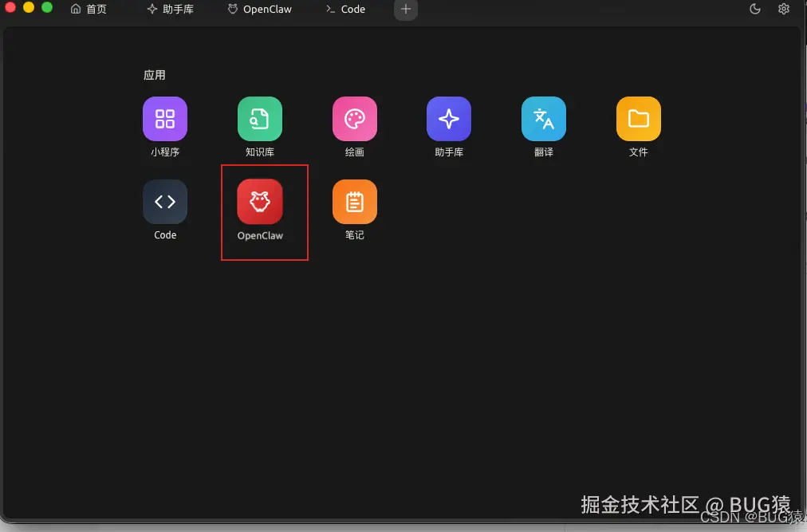Image resolution: width=807 pixels, height=532 pixels.
Task: Switch to the 首页 home tab
Action: point(89,10)
